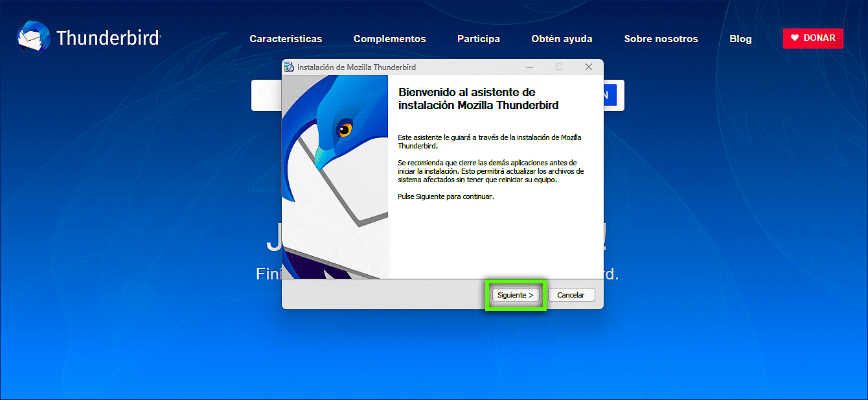
Task: Go to the Complementos page
Action: click(389, 39)
